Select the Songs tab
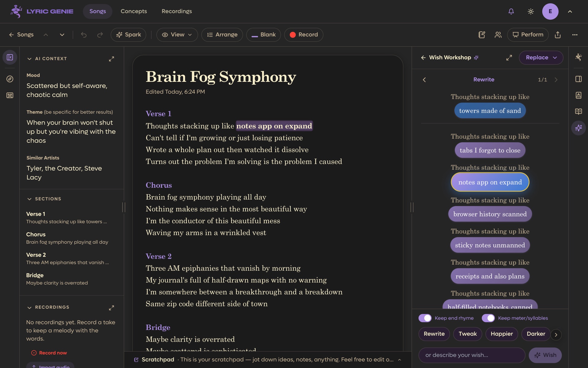 [x=98, y=11]
